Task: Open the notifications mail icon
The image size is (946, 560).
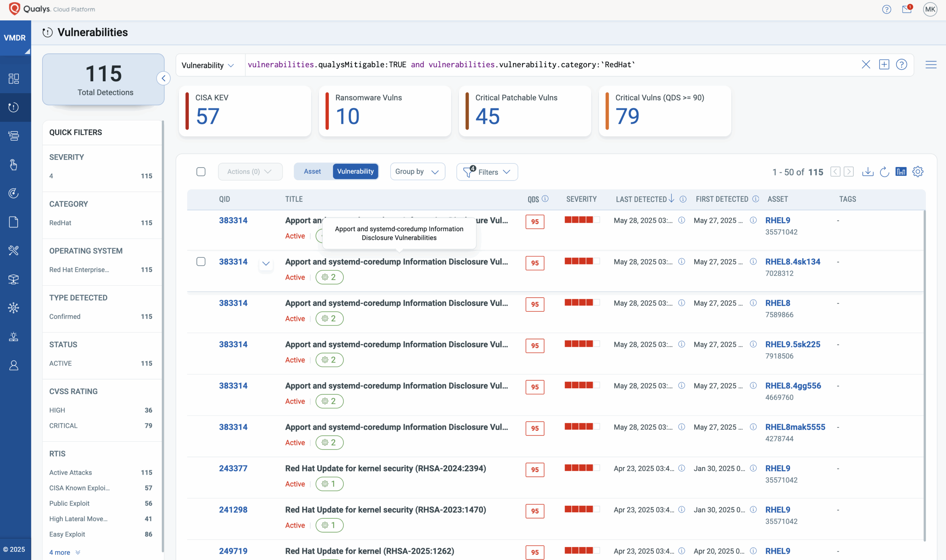Action: click(907, 9)
